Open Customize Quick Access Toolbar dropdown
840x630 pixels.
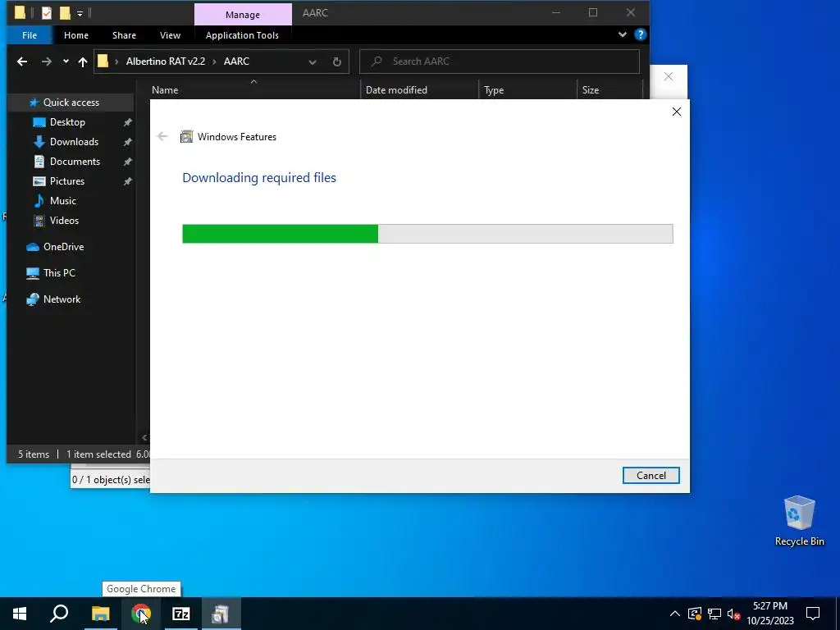(x=80, y=13)
